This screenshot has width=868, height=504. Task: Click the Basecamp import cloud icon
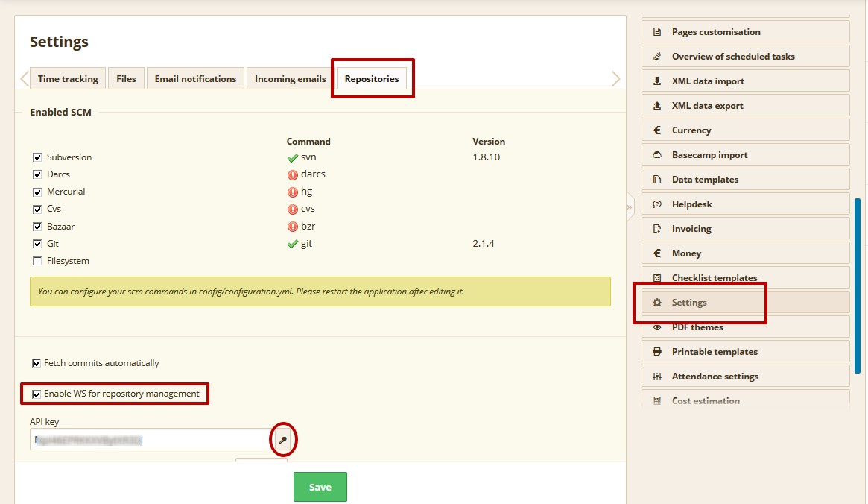656,154
